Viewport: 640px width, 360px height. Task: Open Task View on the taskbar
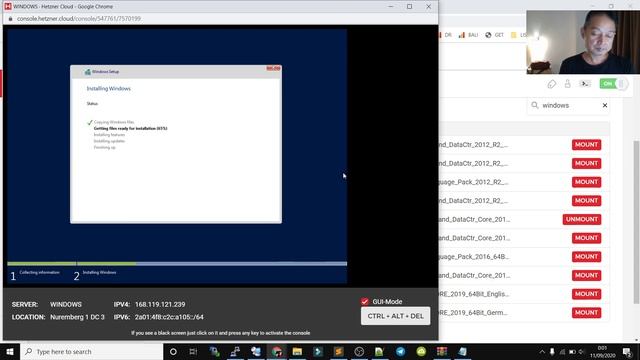pos(193,351)
